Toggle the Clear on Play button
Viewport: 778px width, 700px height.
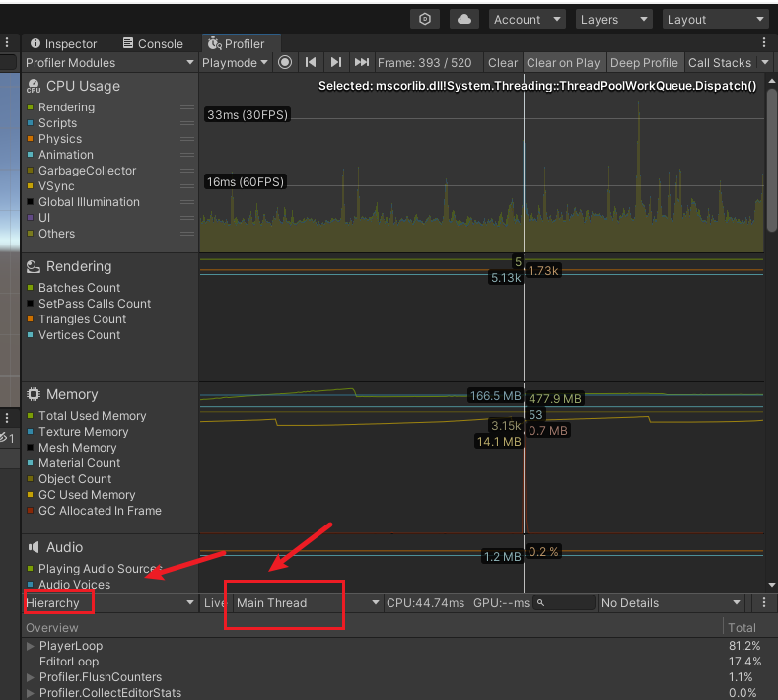pyautogui.click(x=563, y=62)
